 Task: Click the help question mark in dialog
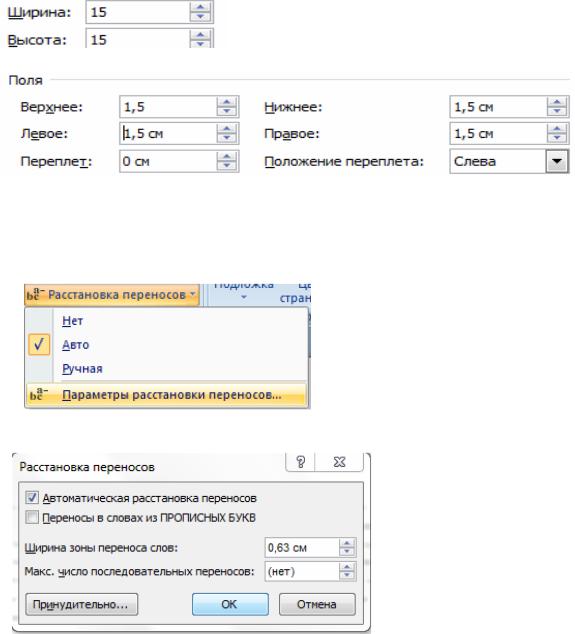300,462
